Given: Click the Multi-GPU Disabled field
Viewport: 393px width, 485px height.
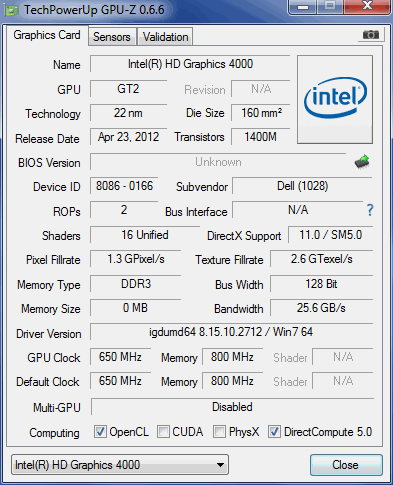Looking at the screenshot, I should point(232,407).
